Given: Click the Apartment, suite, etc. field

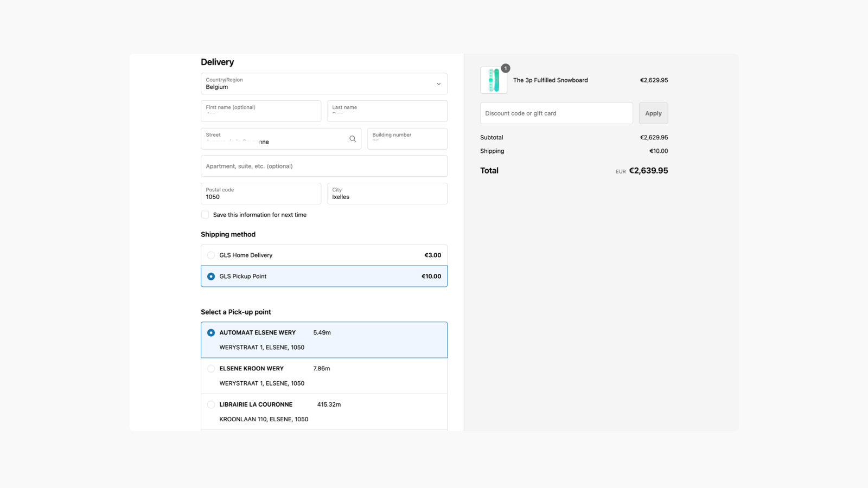Looking at the screenshot, I should tap(324, 166).
